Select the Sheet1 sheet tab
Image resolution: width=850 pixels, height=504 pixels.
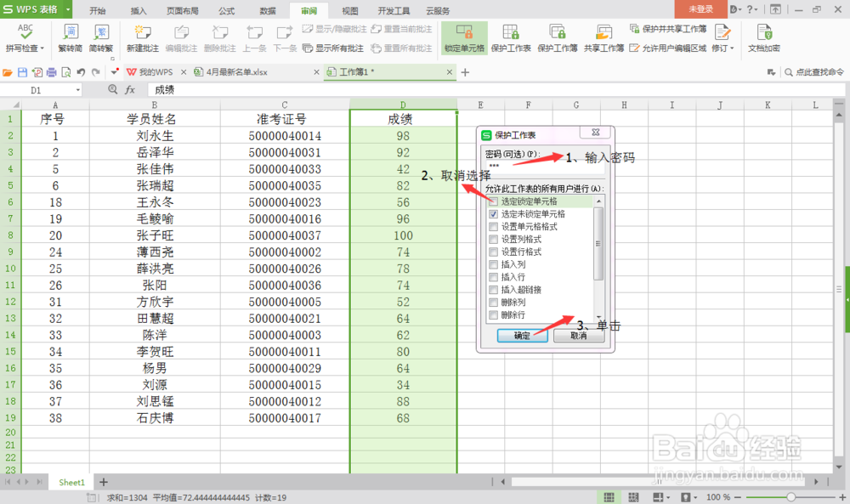coord(71,482)
